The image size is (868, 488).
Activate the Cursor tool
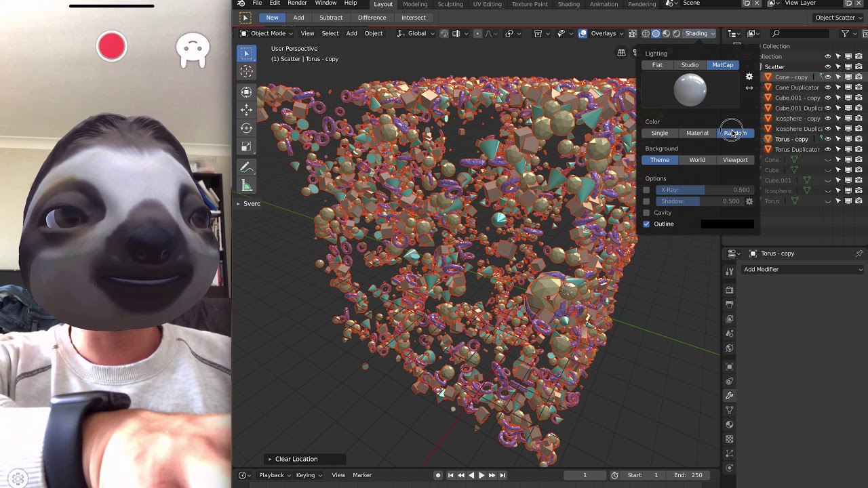[246, 72]
